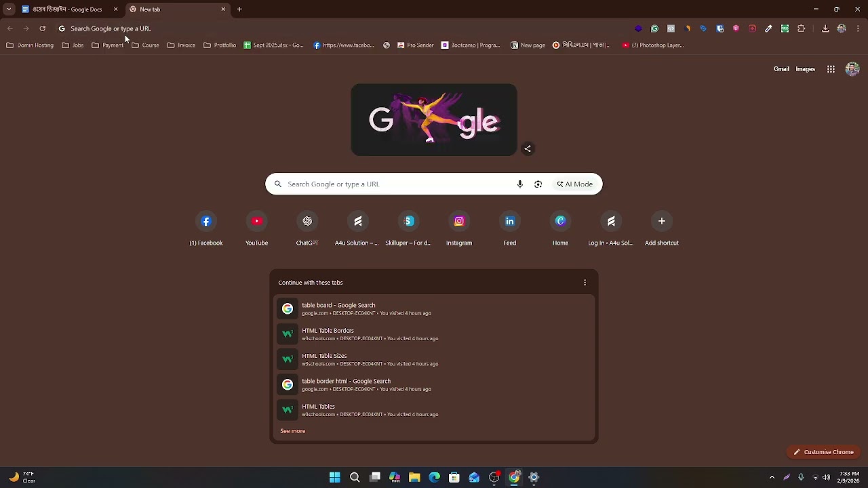Open the Grammarly extension icon

tap(654, 28)
